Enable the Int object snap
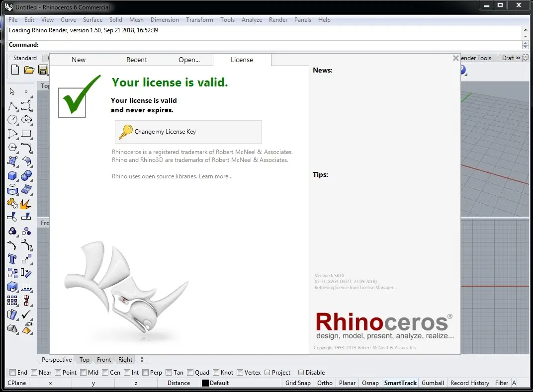 127,373
